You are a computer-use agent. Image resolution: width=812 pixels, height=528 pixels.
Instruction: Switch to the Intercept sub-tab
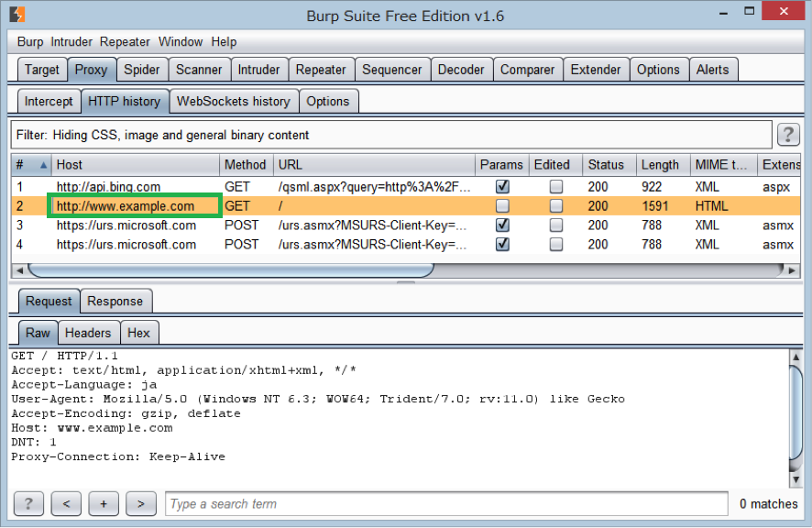[x=49, y=102]
